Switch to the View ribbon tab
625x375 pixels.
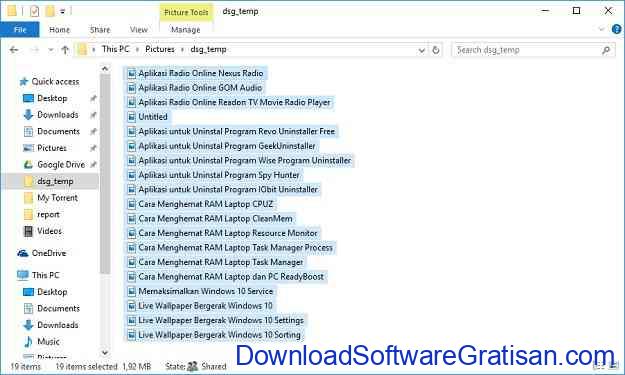pyautogui.click(x=138, y=29)
